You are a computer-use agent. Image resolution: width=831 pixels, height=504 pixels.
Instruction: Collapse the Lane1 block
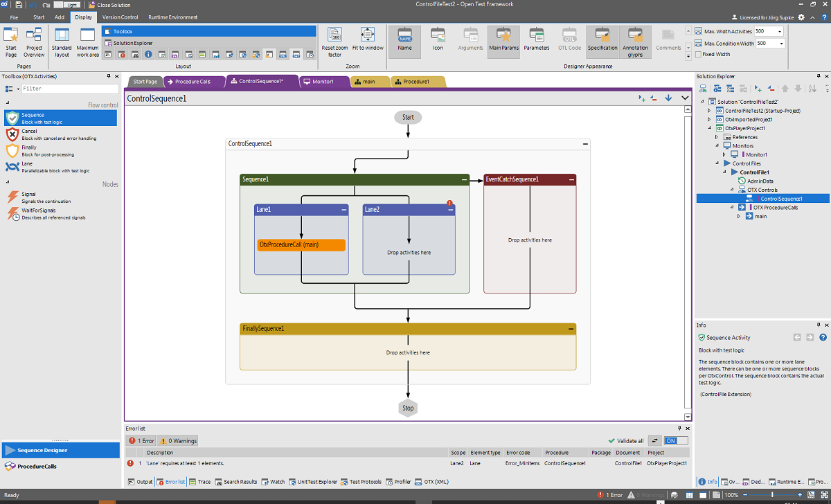pyautogui.click(x=343, y=209)
